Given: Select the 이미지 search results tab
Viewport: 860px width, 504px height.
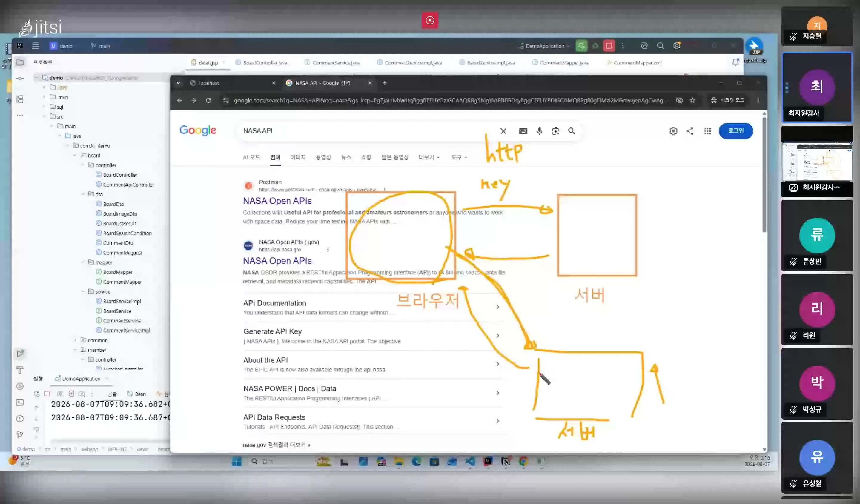Looking at the screenshot, I should (298, 157).
